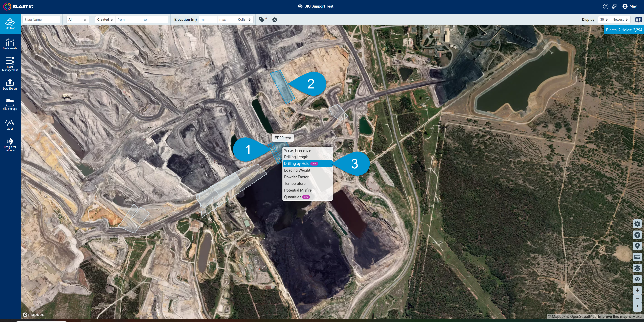This screenshot has width=644, height=322.
Task: Select Water Presence from context menu
Action: tap(307, 150)
